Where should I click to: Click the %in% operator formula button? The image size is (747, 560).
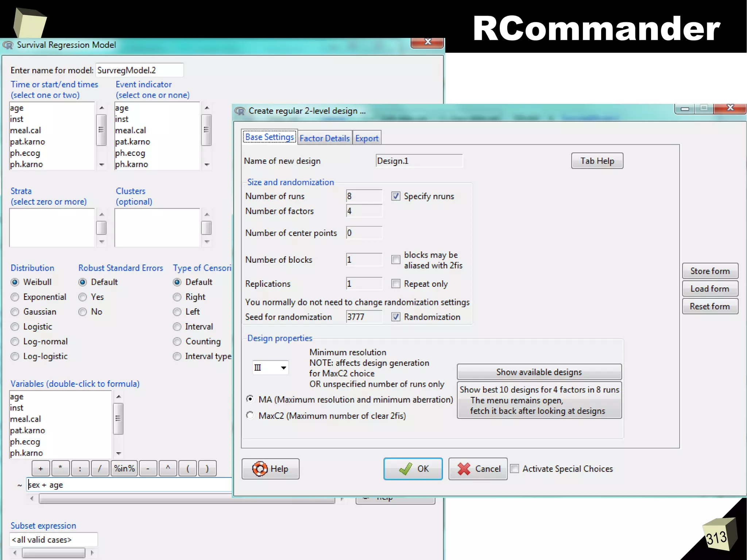[124, 468]
